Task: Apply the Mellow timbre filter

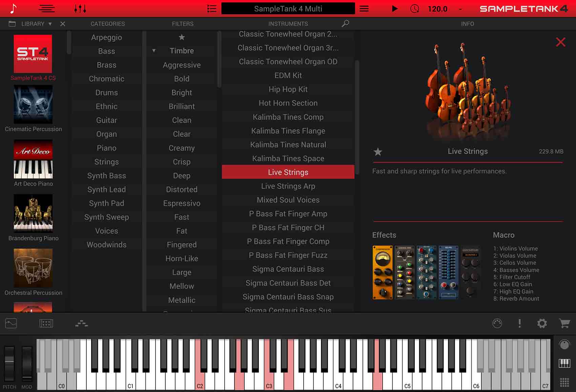Action: (182, 286)
